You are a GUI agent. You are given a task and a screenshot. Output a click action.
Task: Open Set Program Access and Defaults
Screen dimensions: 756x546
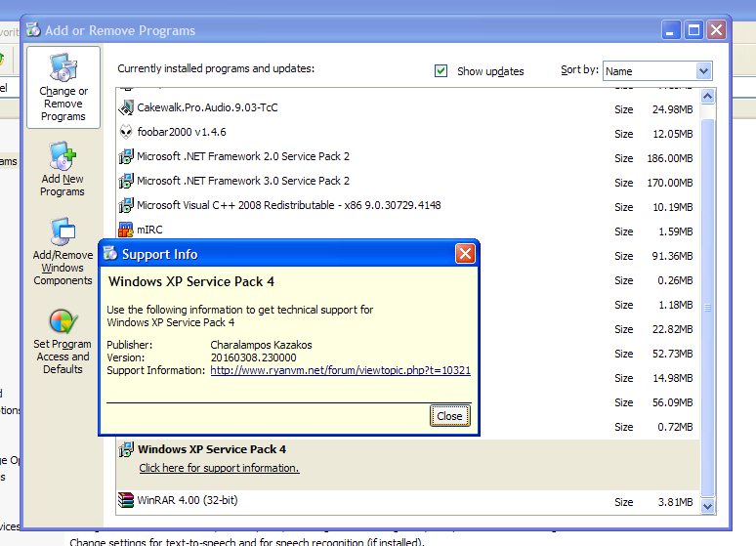(63, 342)
